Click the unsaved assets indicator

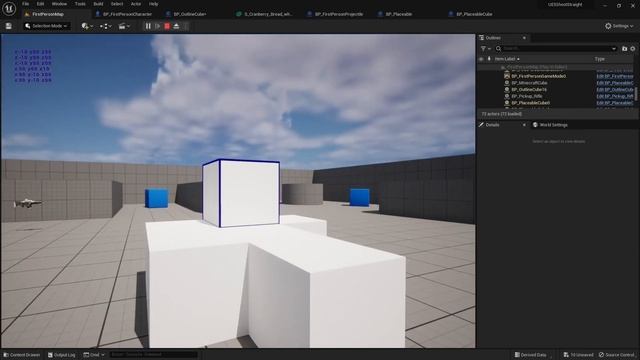(578, 355)
